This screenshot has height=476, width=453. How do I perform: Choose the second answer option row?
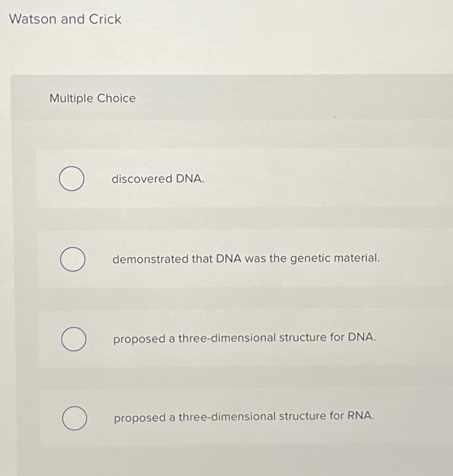coord(216,259)
